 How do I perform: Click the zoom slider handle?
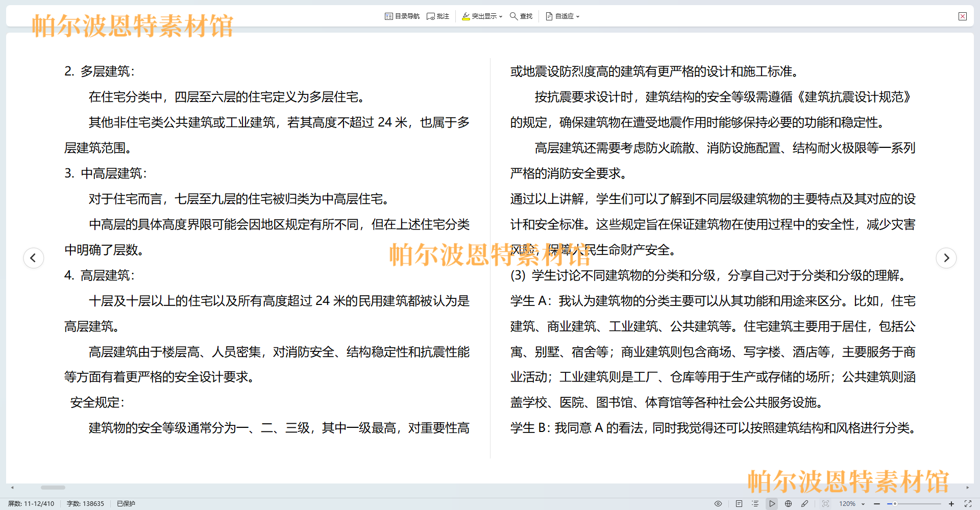click(x=895, y=503)
